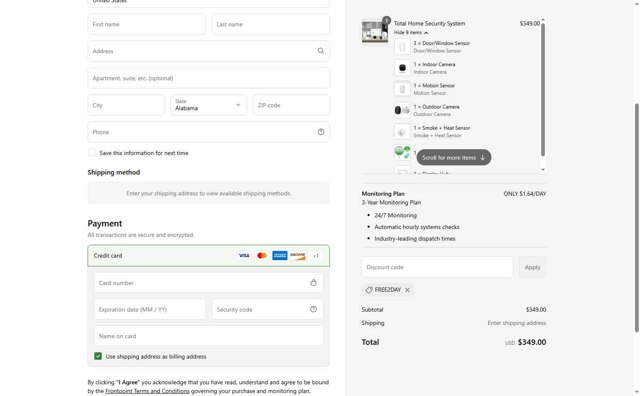
Task: Click the American Express logo
Action: click(280, 256)
